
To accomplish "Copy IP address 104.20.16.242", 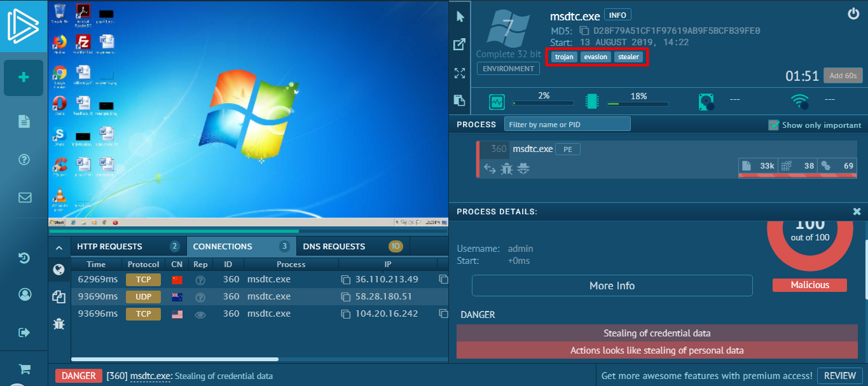I will pyautogui.click(x=346, y=314).
